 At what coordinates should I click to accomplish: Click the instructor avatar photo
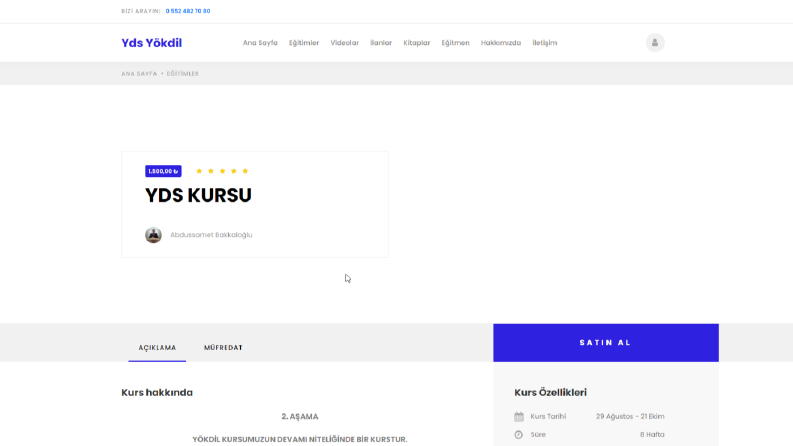point(153,235)
